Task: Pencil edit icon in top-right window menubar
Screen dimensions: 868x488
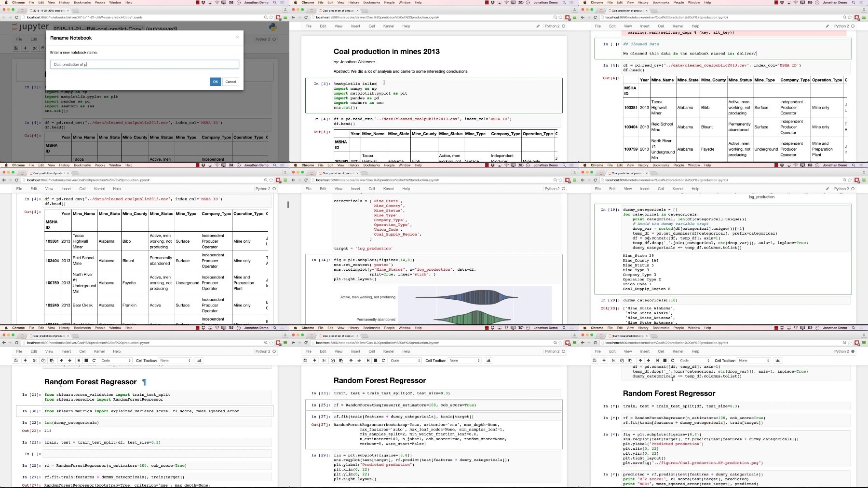Action: [827, 26]
